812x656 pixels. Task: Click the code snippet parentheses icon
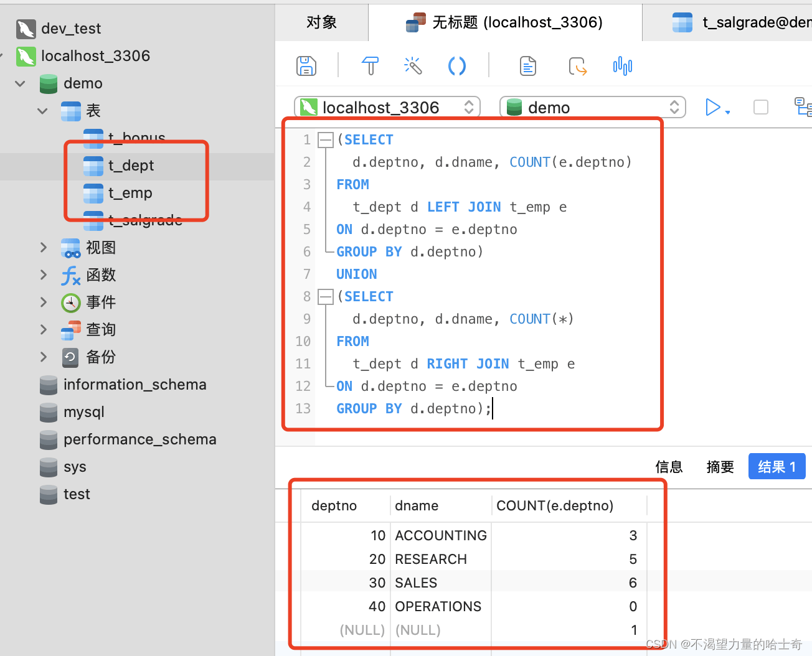(457, 66)
